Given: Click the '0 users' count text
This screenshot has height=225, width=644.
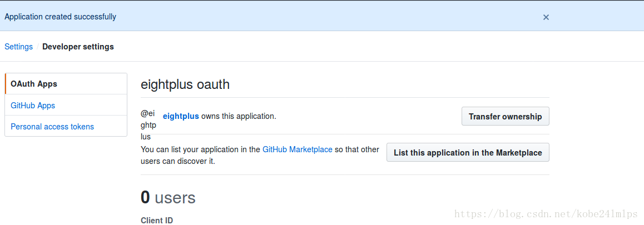Looking at the screenshot, I should coord(168,197).
